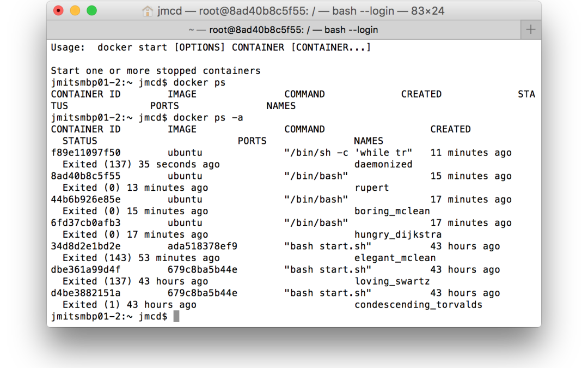
Task: Click the blinking cursor at the prompt
Action: point(175,316)
